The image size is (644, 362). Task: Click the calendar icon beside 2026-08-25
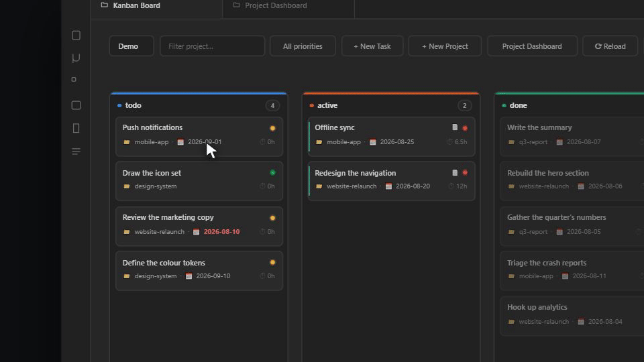tap(372, 141)
